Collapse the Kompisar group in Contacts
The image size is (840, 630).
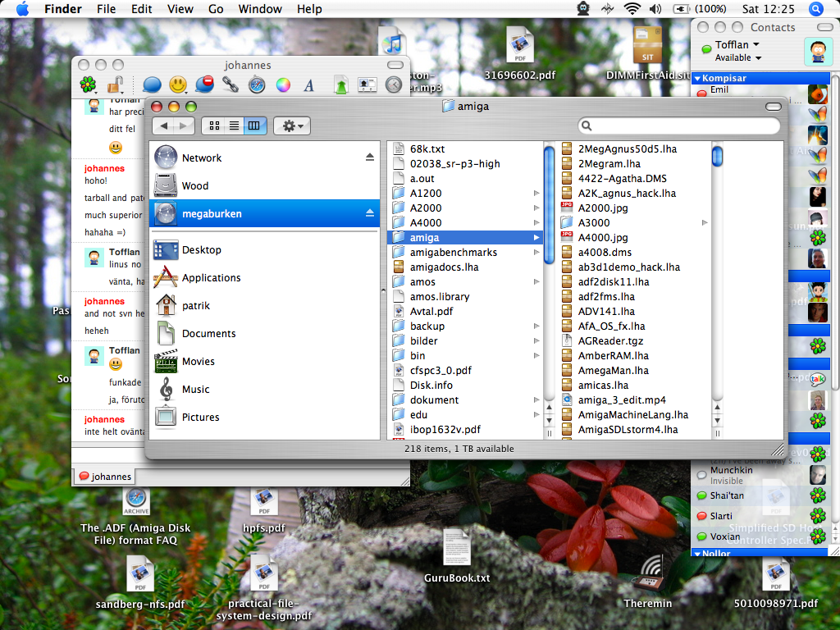tap(697, 78)
